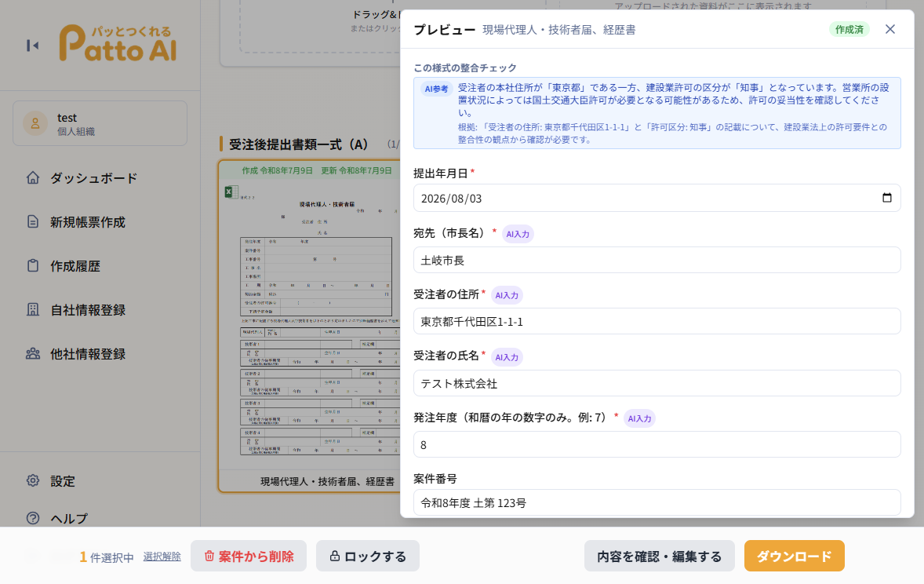Click 内容を確認・編集する button
Screen dimensions: 924x584
(660, 556)
